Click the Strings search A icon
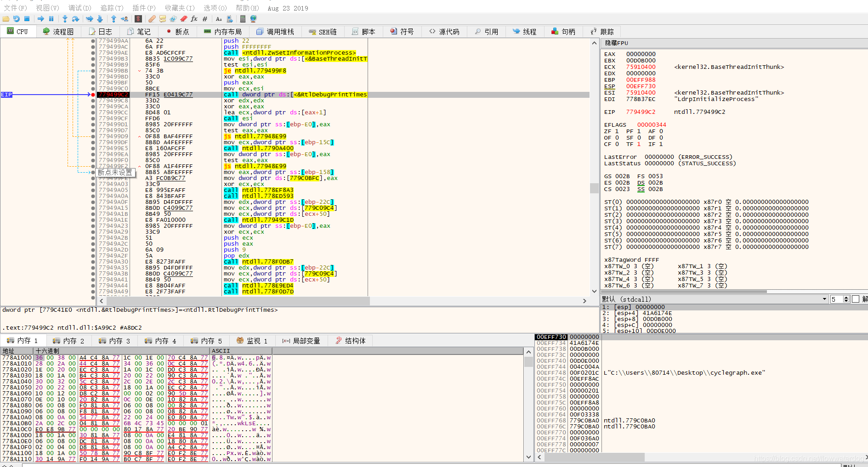 coord(219,19)
